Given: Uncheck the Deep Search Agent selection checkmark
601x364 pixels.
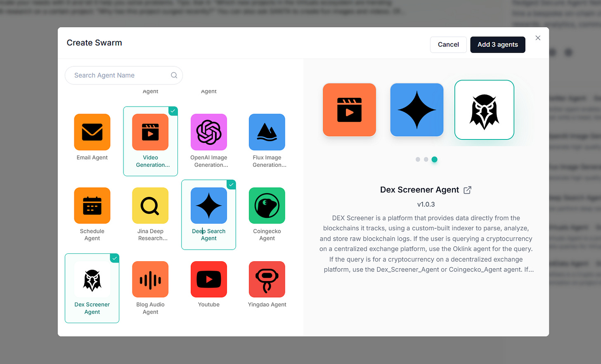Looking at the screenshot, I should click(x=232, y=184).
